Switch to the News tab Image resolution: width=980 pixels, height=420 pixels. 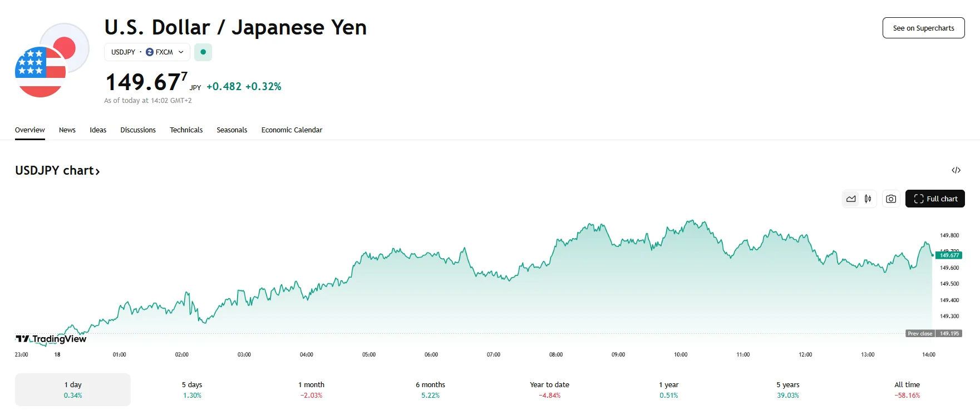[67, 130]
